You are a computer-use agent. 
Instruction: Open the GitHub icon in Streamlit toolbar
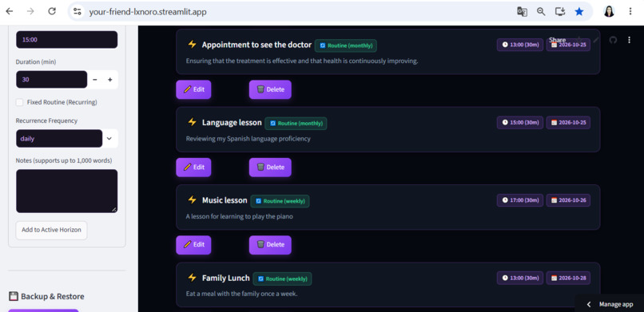click(613, 40)
